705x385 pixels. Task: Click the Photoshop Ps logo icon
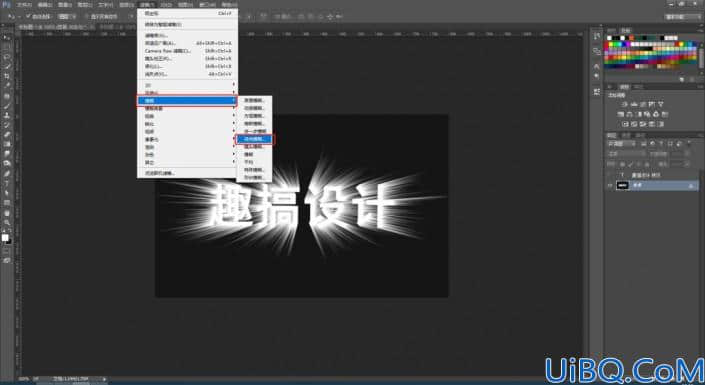click(x=6, y=4)
